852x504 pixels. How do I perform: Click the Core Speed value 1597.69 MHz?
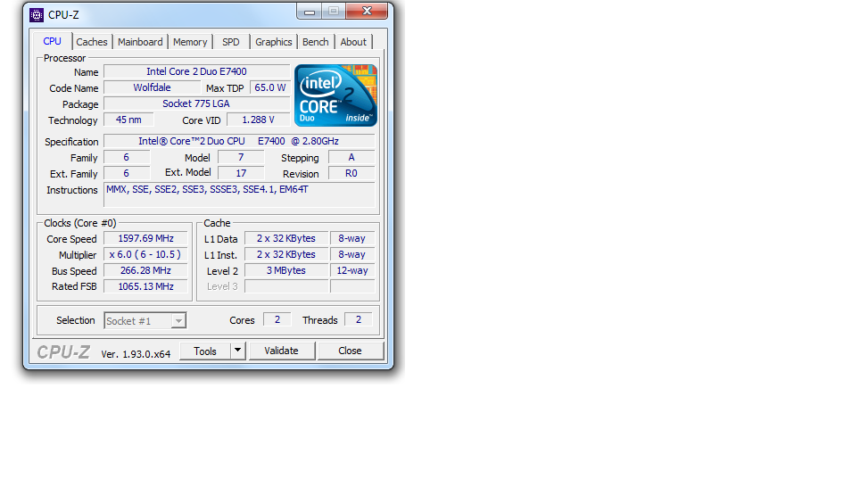(x=145, y=238)
